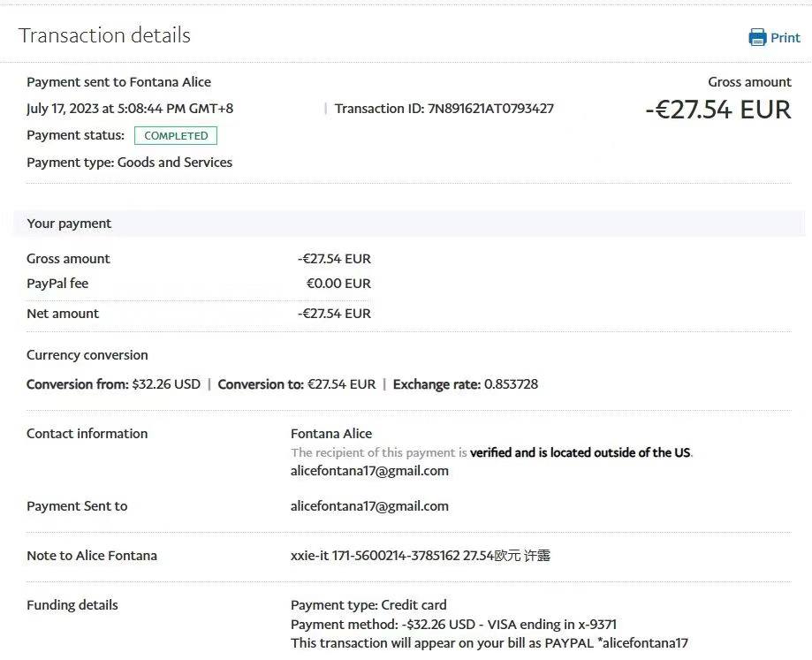812x660 pixels.
Task: Select the Transaction ID number
Action: pos(490,109)
